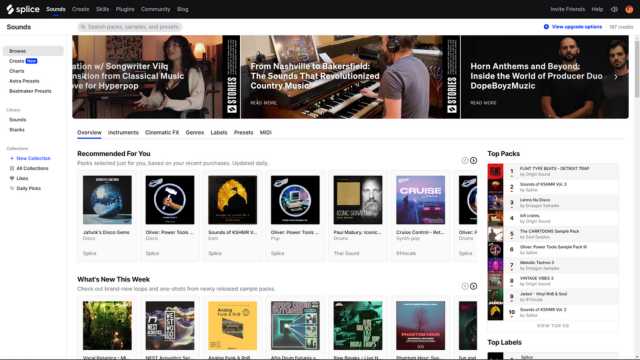The image size is (640, 360).
Task: Select the Sounds tab in top navigation
Action: point(56,9)
